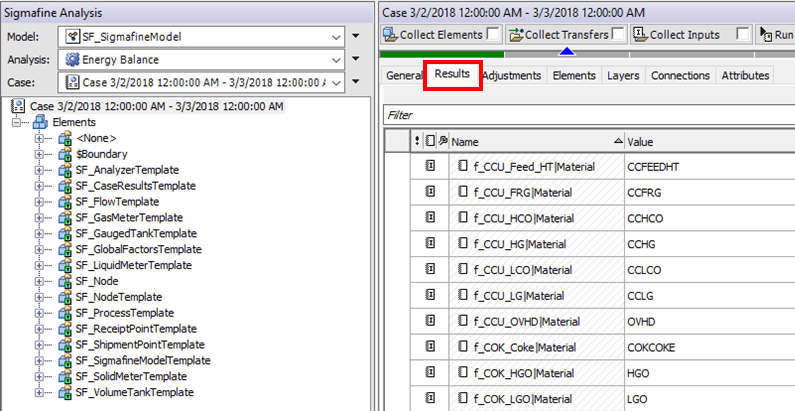The height and width of the screenshot is (411, 795).
Task: Click status icon in f_CCU_Feed_HT row
Action: tap(430, 166)
